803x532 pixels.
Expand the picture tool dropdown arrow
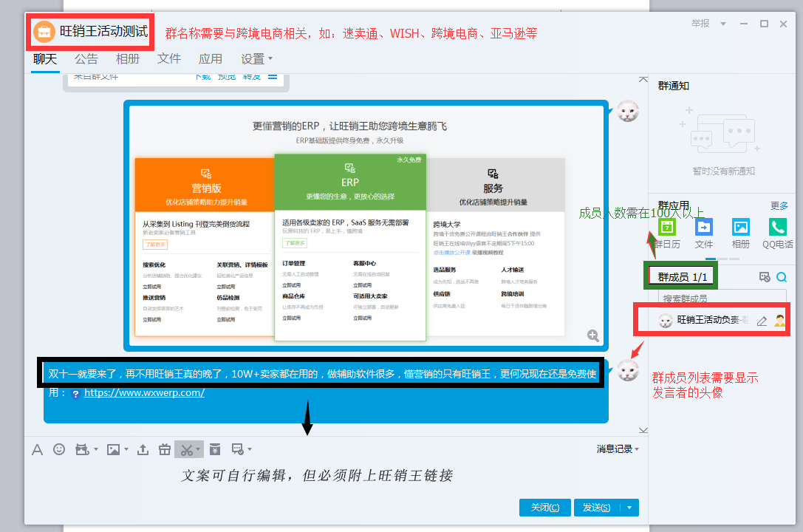[126, 449]
